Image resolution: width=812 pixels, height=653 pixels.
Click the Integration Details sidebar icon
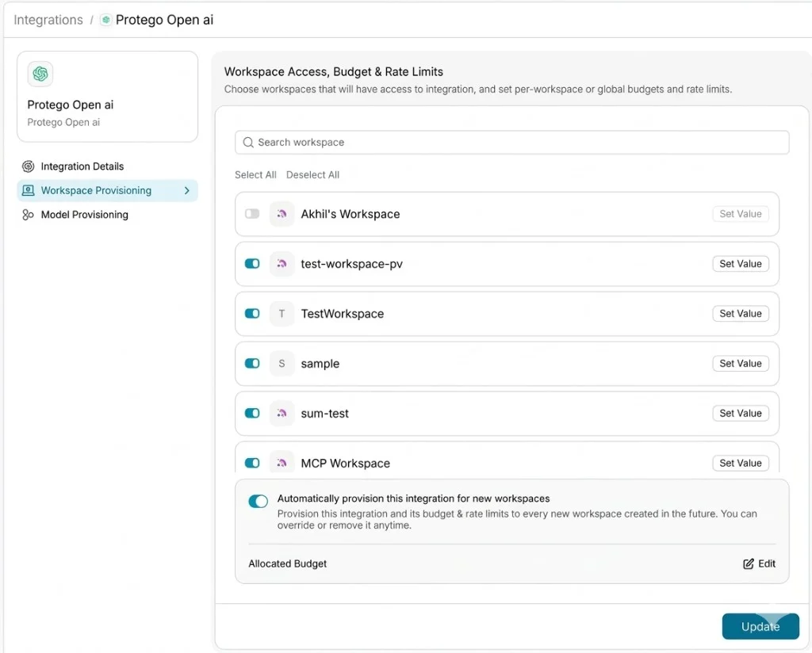pyautogui.click(x=28, y=166)
